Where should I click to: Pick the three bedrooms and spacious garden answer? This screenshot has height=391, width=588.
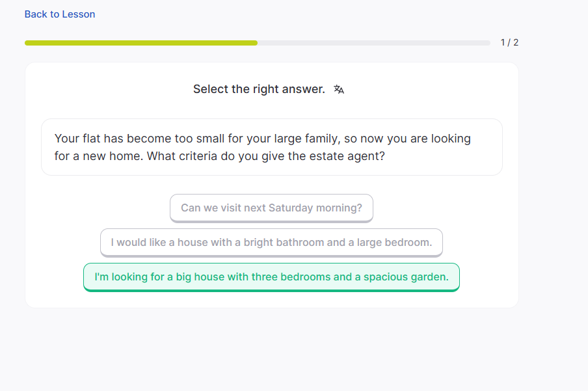(x=271, y=277)
